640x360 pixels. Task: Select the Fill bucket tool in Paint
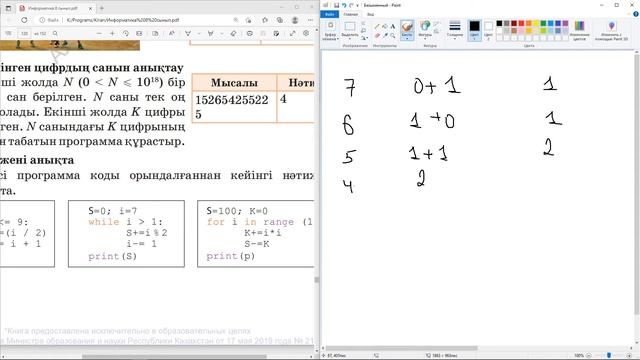point(384,27)
